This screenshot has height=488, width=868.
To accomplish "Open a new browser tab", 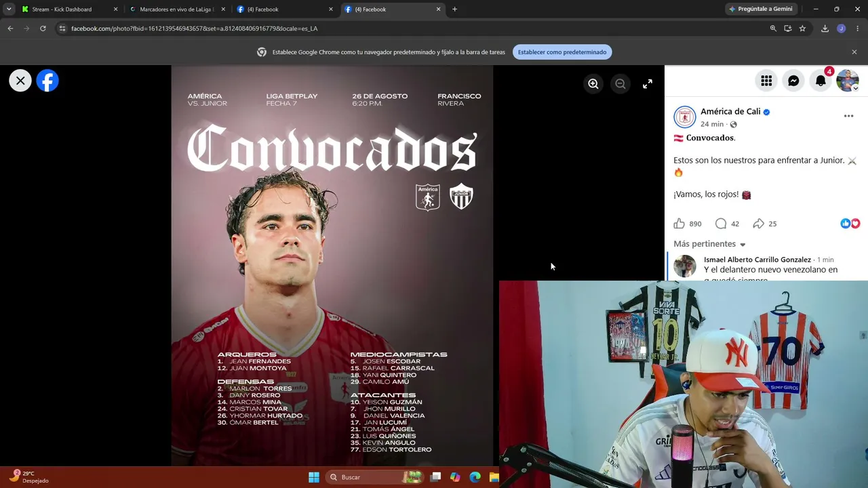I will pos(454,9).
